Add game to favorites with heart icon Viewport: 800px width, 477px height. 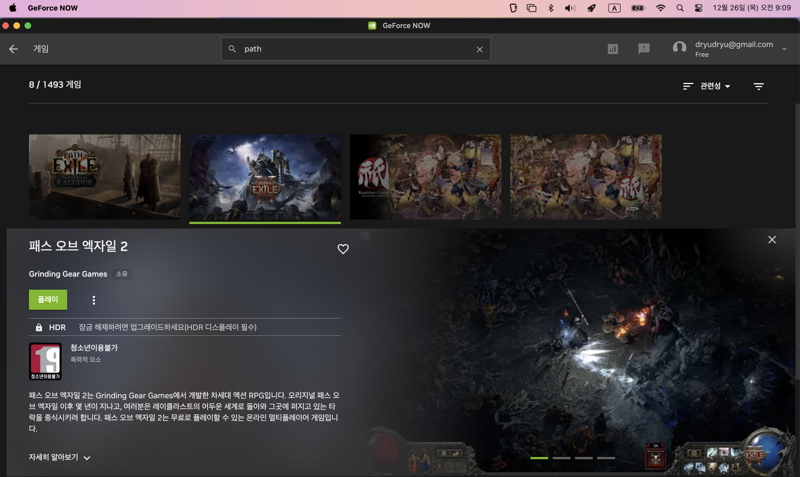click(x=343, y=249)
